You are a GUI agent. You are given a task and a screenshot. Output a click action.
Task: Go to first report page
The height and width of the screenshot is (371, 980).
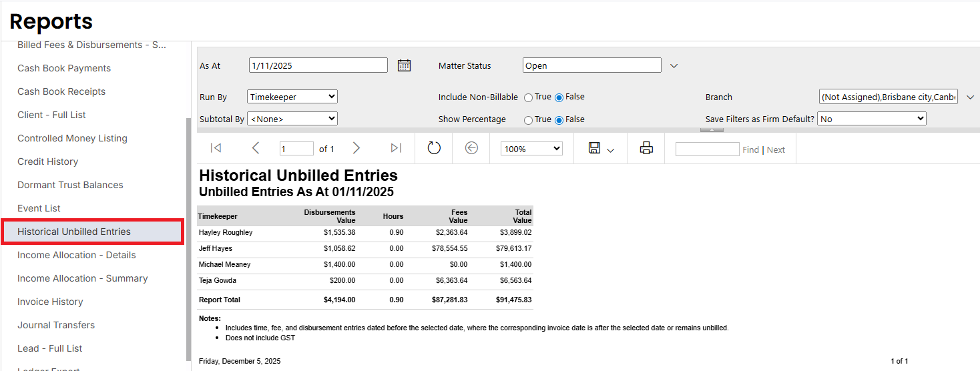click(x=216, y=148)
